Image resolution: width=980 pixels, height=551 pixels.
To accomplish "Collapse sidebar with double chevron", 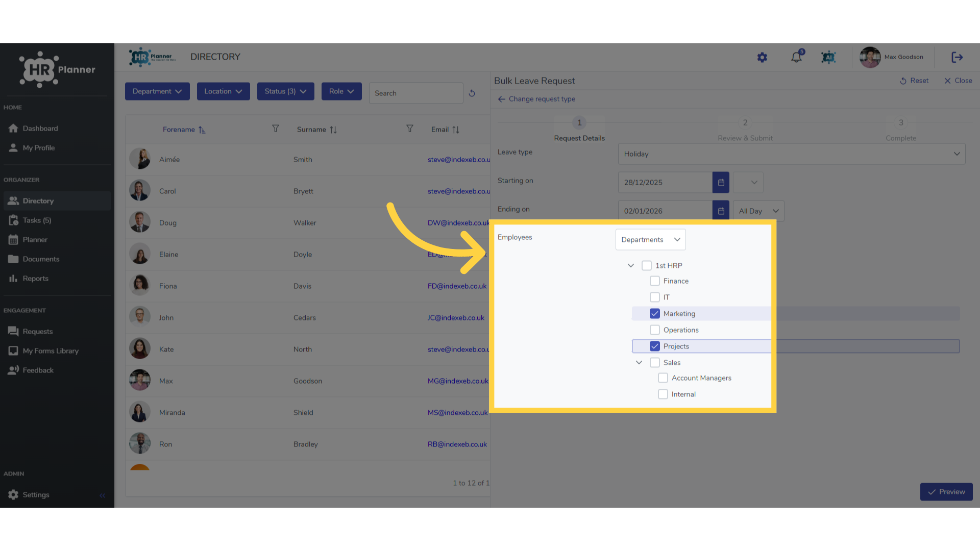I will [x=103, y=495].
